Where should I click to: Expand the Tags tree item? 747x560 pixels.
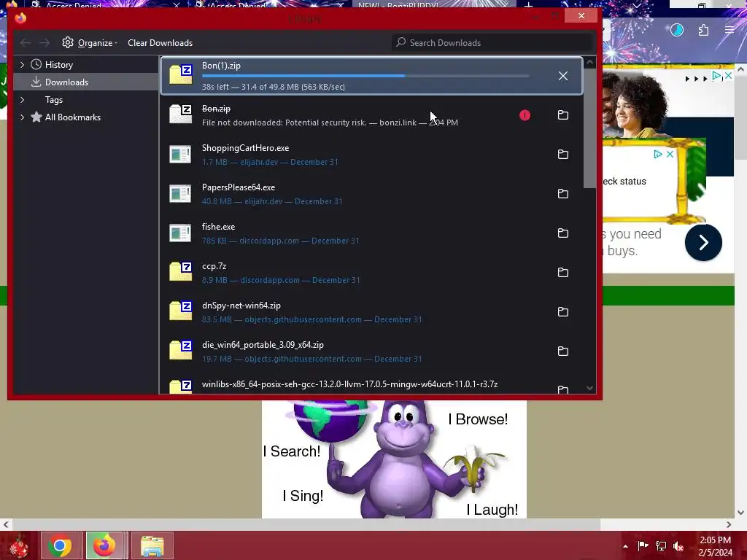tap(22, 99)
